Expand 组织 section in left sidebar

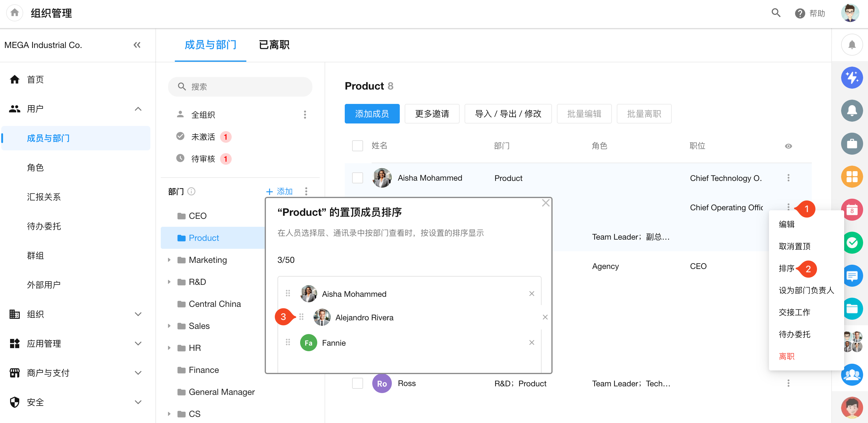pos(138,314)
